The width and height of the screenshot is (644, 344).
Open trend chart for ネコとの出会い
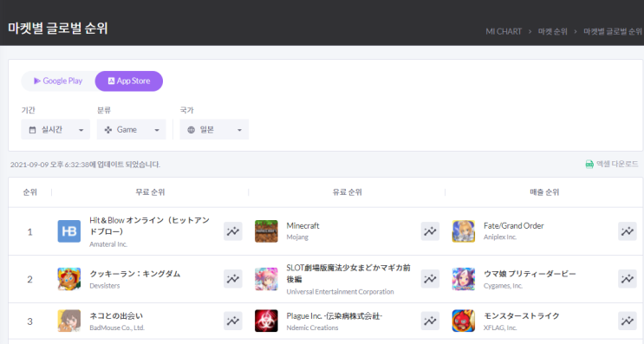233,321
